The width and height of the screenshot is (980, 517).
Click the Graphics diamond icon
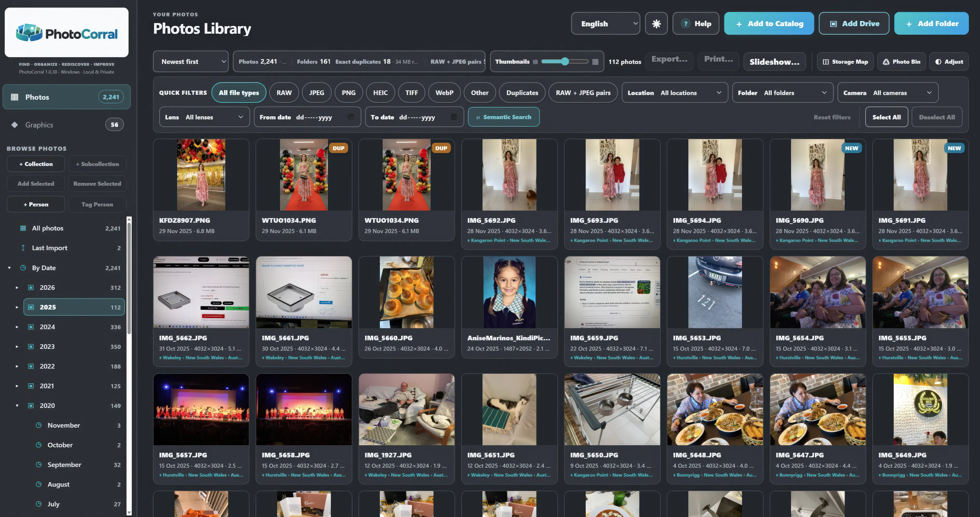tap(15, 125)
